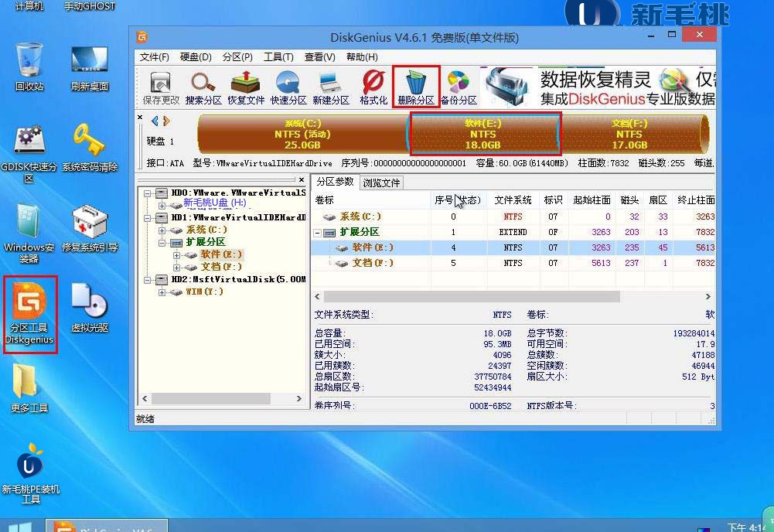Click the 文件系统 column header
Viewport: 774px width, 532px height.
513,199
